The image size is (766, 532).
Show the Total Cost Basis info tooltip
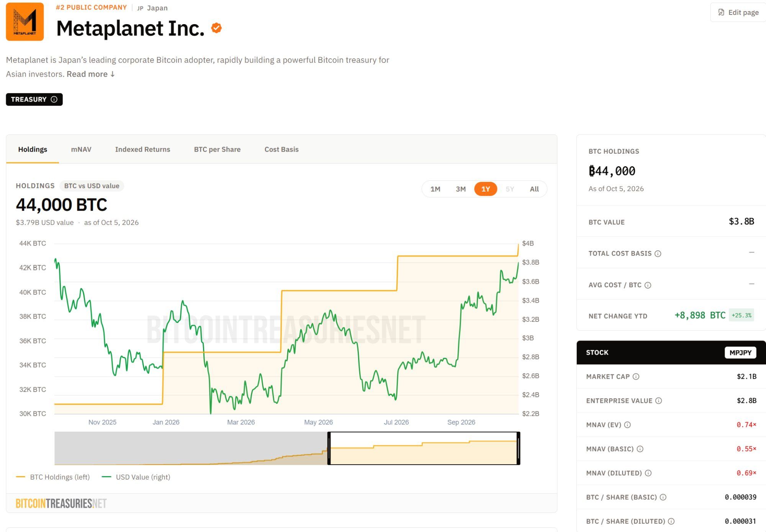click(658, 254)
